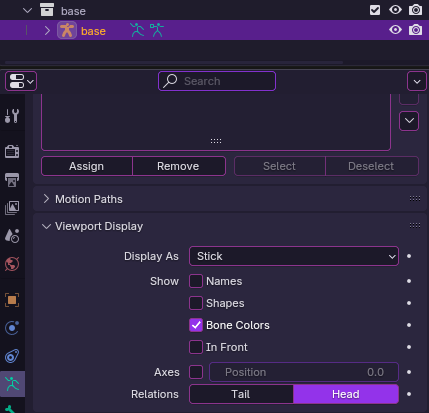
Task: Click the animate dot for Relations
Action: tap(409, 394)
